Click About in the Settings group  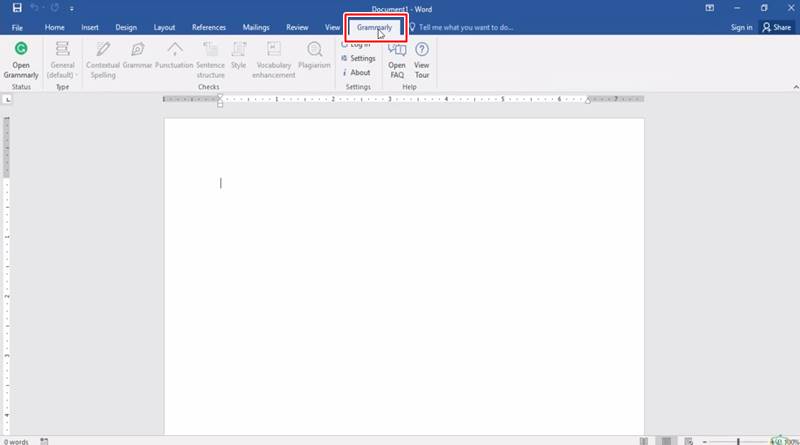pos(356,72)
